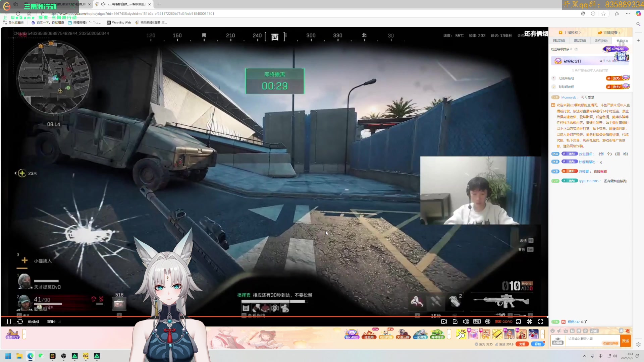This screenshot has height=362, width=644.
Task: Switch to 贵宾(790) tab
Action: point(601,41)
